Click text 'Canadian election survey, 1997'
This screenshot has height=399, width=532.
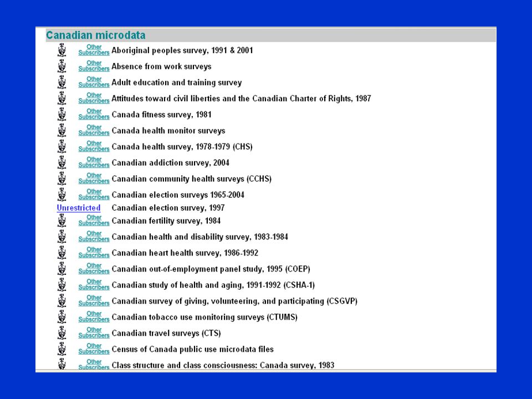pyautogui.click(x=168, y=208)
